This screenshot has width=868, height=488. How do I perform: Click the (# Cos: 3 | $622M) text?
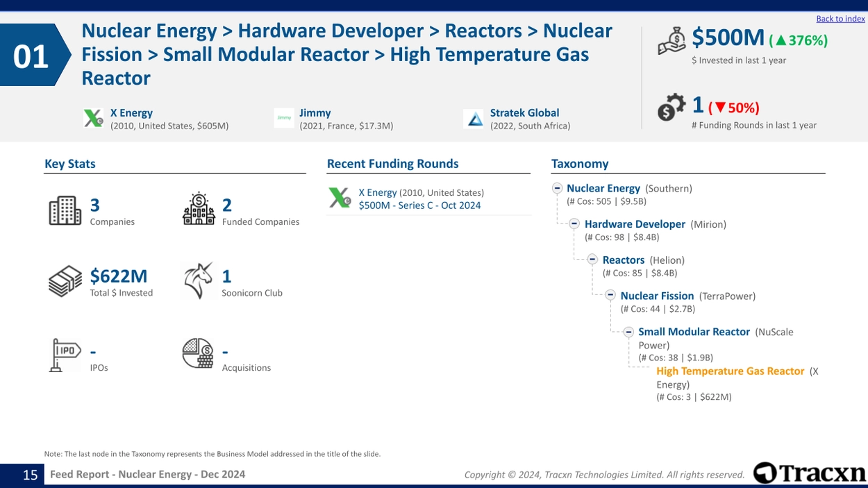[x=694, y=398]
